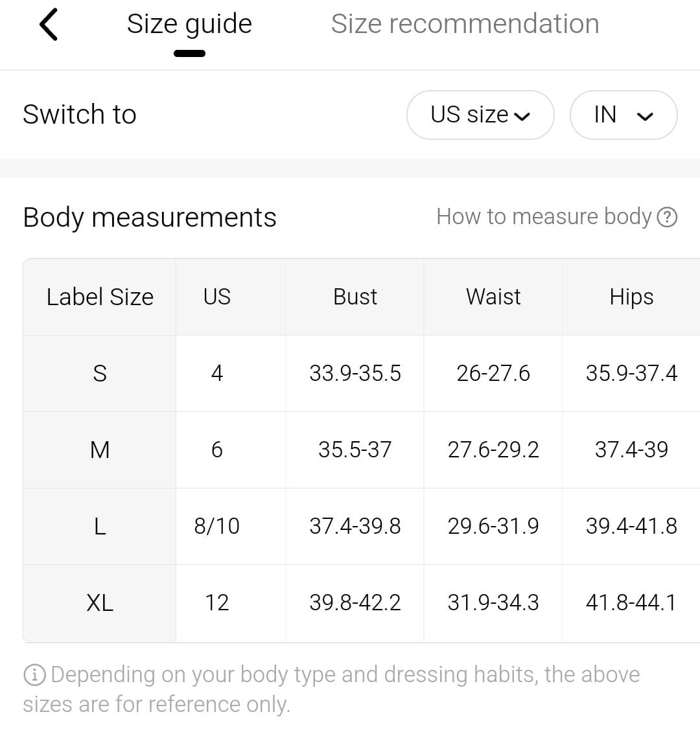This screenshot has width=700, height=745.
Task: Tap the Body measurements heading
Action: 150,217
